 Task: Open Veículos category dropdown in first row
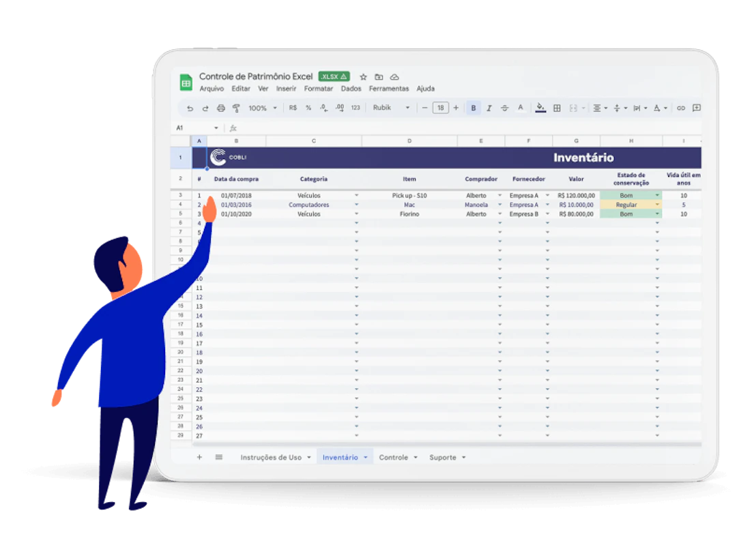356,196
